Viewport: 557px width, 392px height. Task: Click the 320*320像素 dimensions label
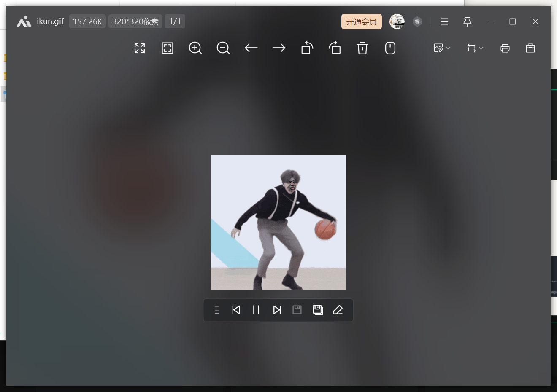(x=135, y=21)
